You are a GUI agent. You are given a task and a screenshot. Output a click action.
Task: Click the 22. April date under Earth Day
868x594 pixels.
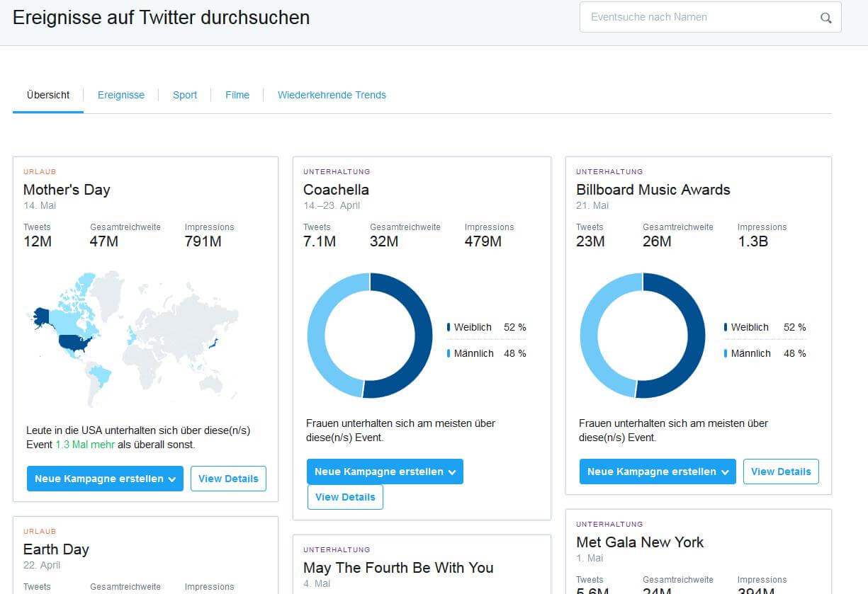click(42, 565)
